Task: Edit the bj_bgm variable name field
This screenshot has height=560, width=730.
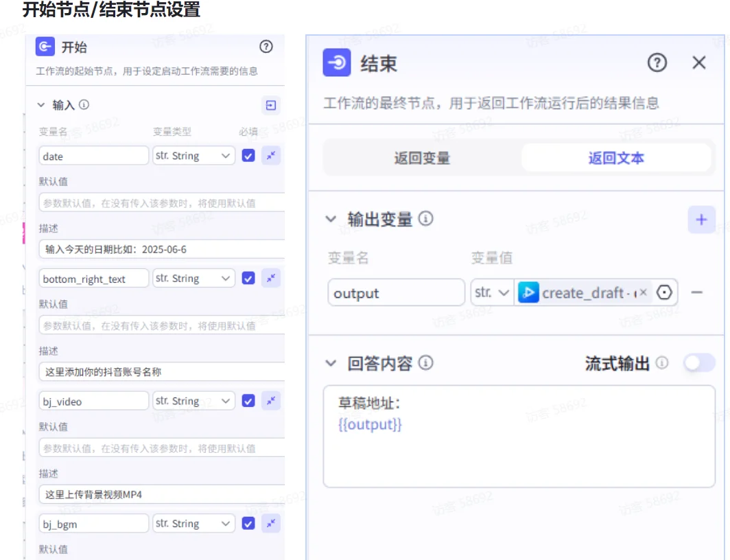Action: 93,523
